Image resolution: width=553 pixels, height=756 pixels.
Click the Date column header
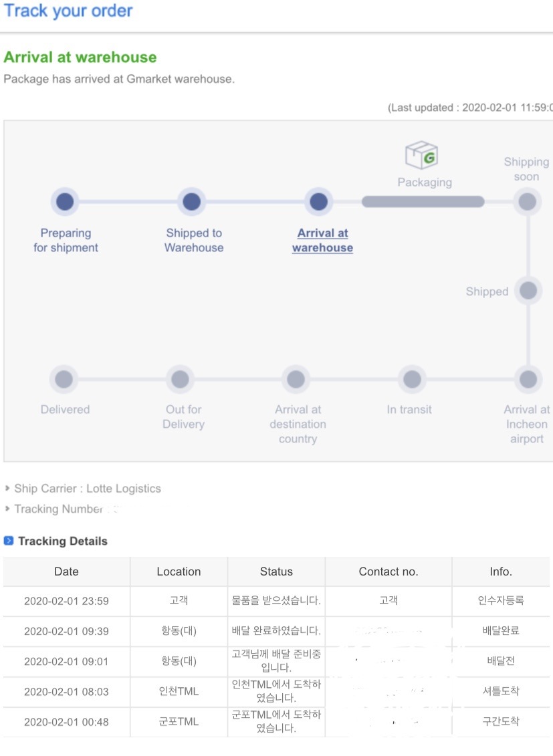pos(66,572)
